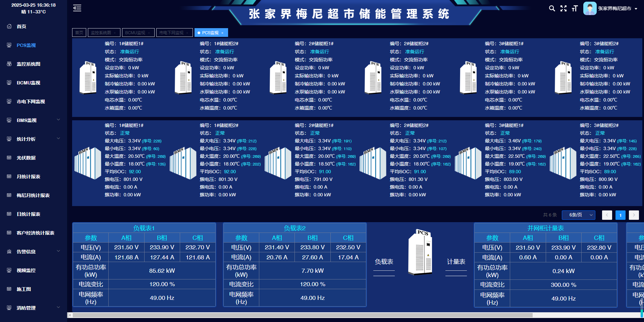Click the icon beside 监控系统图
This screenshot has width=644, height=322.
[x=9, y=64]
